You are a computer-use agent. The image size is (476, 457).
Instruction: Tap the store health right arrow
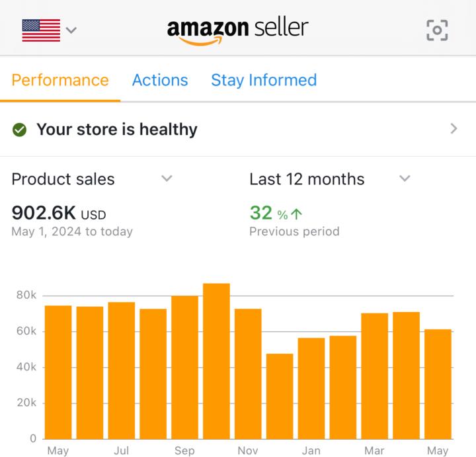coord(454,129)
